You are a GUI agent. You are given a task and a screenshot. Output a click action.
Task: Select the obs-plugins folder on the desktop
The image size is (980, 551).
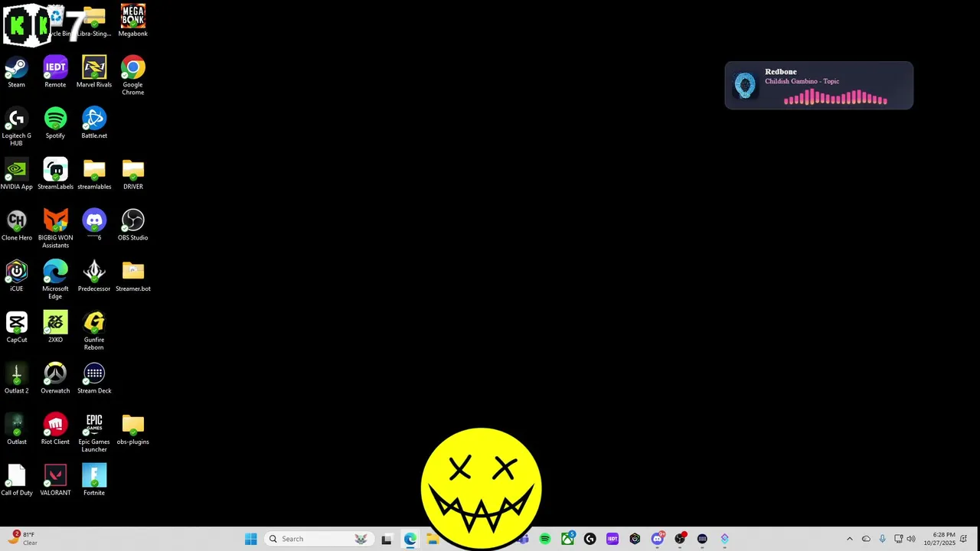[x=132, y=429]
